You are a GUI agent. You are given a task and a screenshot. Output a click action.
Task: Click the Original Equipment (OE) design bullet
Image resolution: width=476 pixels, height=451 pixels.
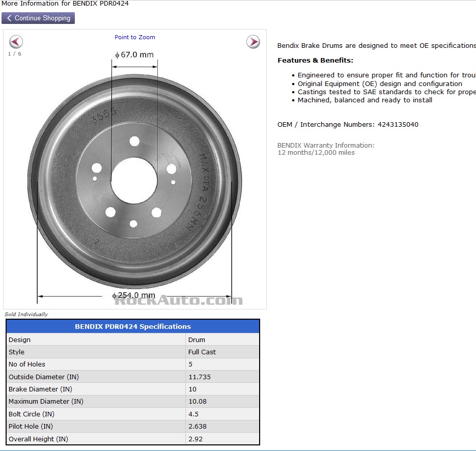tap(380, 84)
